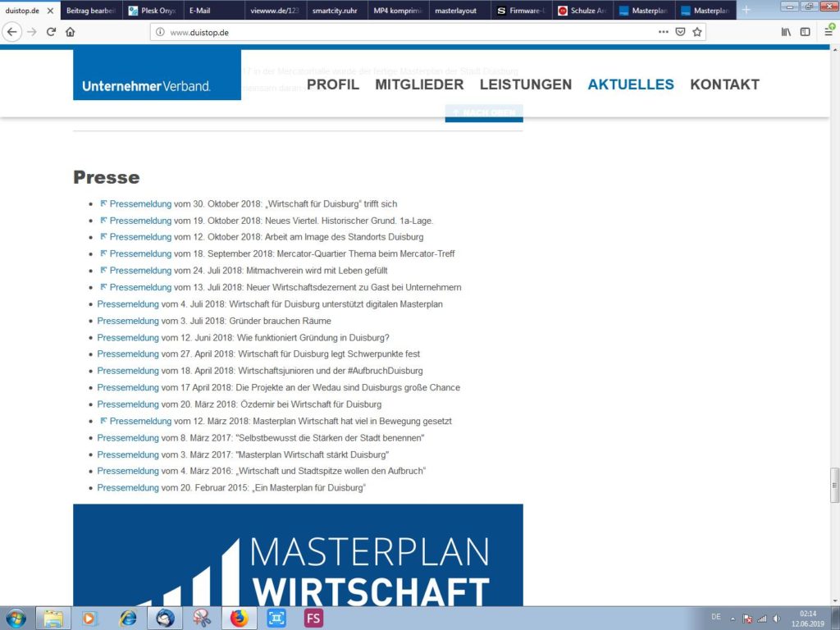This screenshot has height=630, width=840.
Task: Open the LEISTUNGEN menu
Action: point(526,84)
